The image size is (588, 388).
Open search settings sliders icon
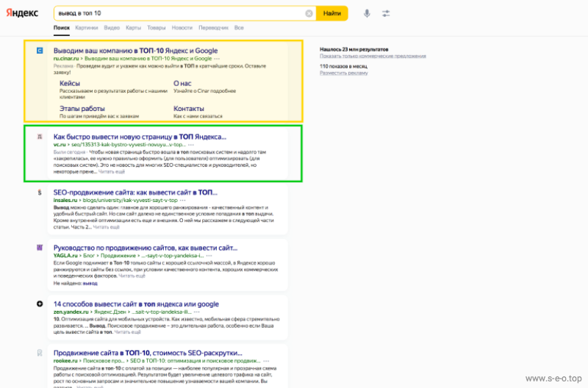(x=386, y=13)
